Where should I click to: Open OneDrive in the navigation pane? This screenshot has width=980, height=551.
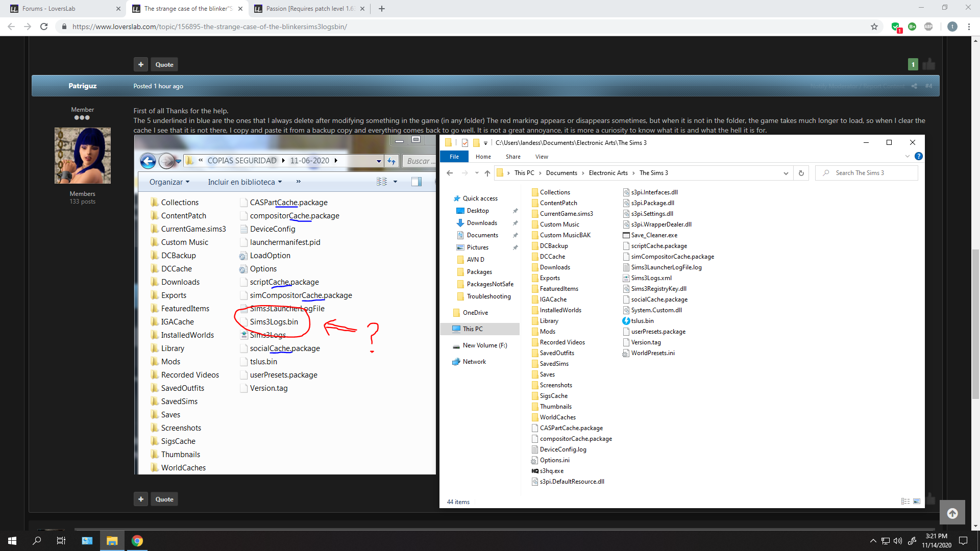click(475, 313)
